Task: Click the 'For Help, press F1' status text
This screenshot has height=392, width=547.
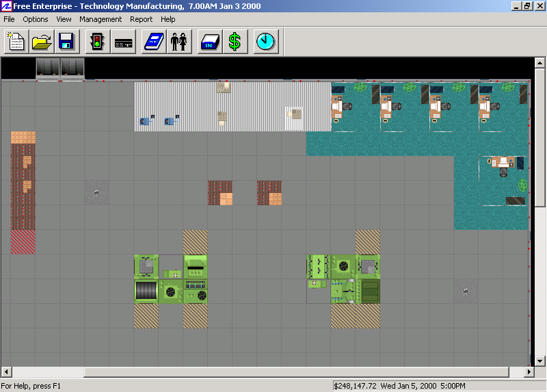Action: pos(31,386)
